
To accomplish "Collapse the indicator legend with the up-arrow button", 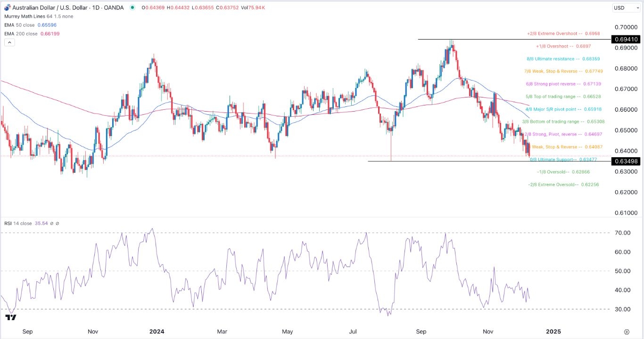I will click(x=9, y=42).
